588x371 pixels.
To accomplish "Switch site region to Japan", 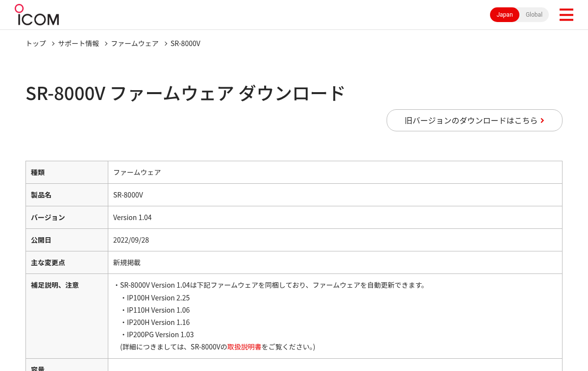I will (505, 15).
